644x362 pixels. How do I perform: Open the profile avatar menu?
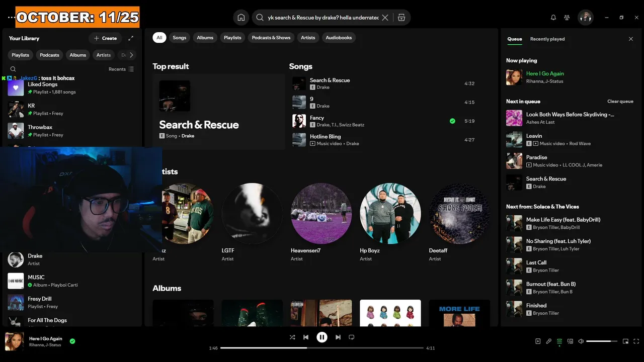pos(586,18)
